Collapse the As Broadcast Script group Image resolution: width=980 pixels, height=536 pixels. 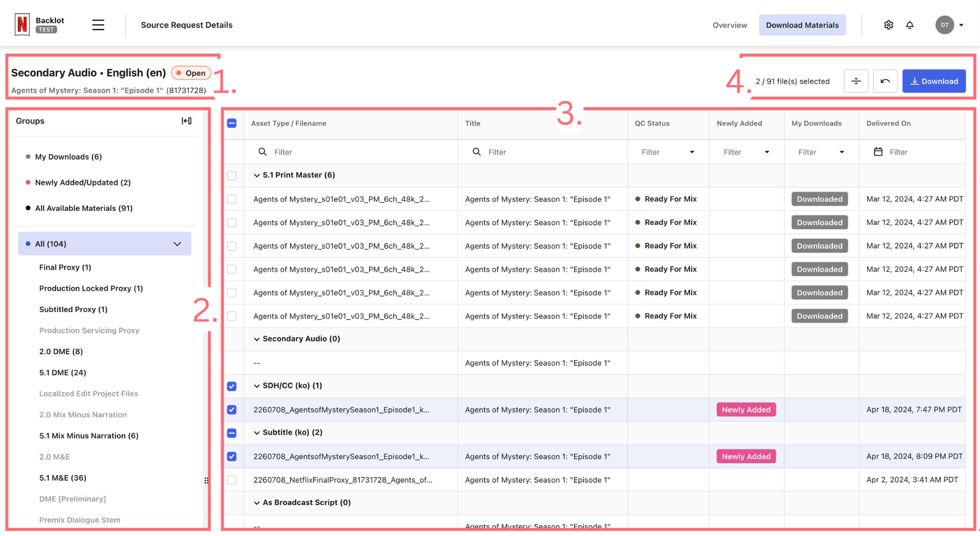pyautogui.click(x=257, y=503)
